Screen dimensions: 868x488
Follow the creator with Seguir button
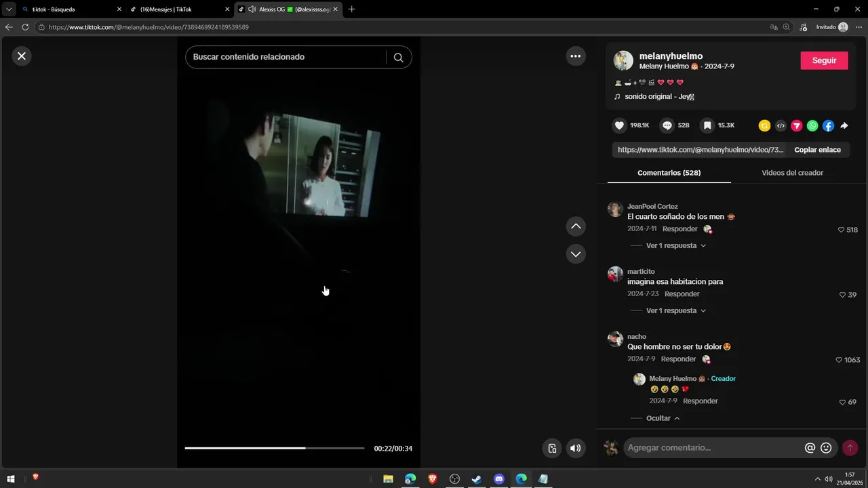point(824,60)
